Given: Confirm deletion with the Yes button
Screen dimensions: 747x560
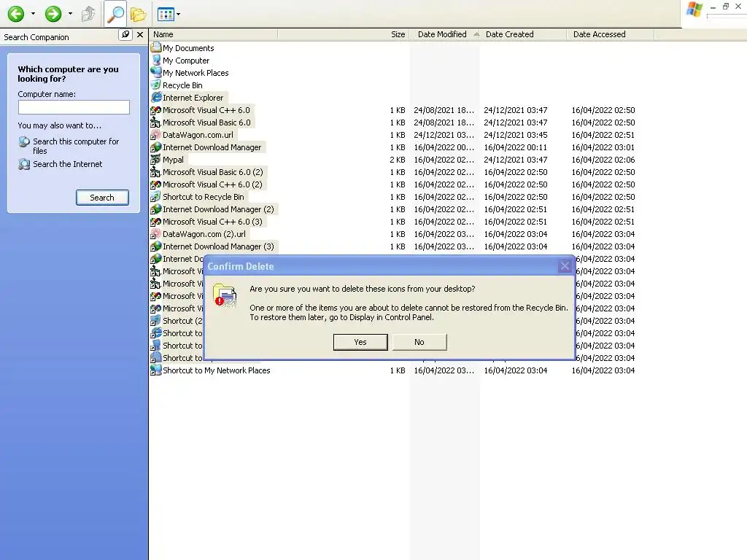Looking at the screenshot, I should (360, 342).
